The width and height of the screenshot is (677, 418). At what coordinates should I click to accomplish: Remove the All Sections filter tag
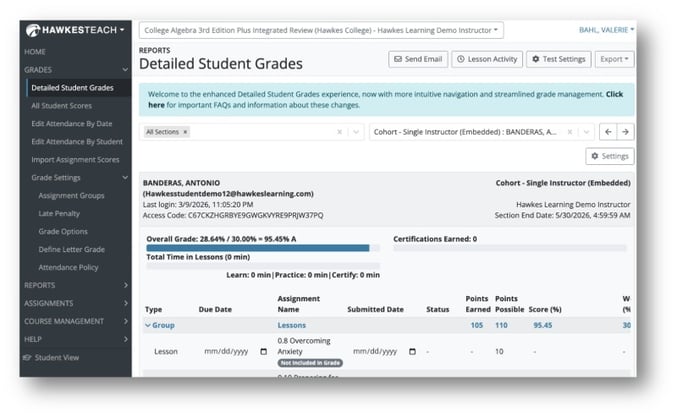(x=185, y=132)
